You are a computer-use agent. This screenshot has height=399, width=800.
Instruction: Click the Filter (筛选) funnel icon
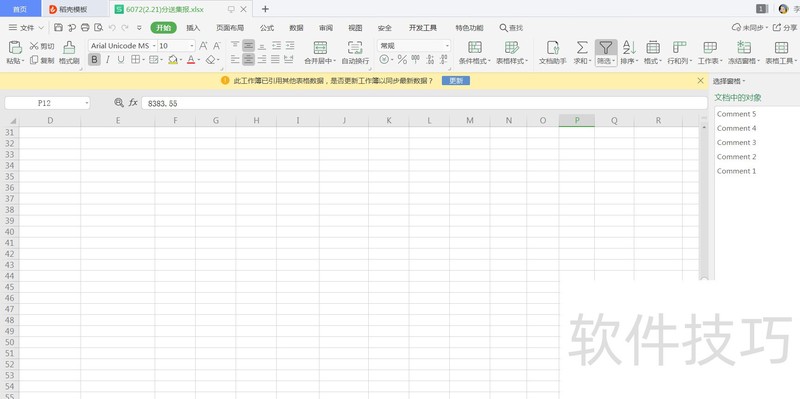606,48
